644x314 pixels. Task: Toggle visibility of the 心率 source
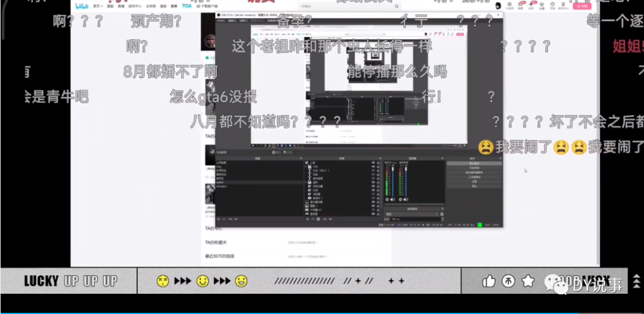[x=373, y=163]
